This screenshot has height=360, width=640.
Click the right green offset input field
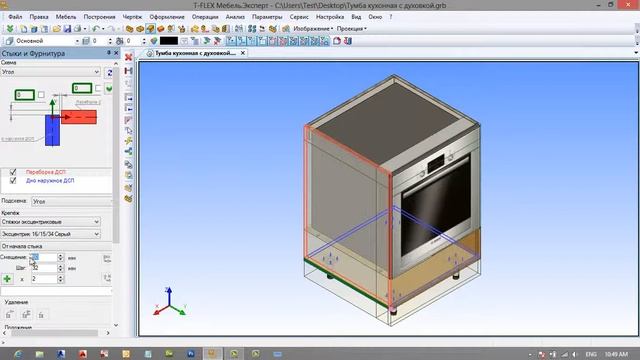pyautogui.click(x=82, y=88)
